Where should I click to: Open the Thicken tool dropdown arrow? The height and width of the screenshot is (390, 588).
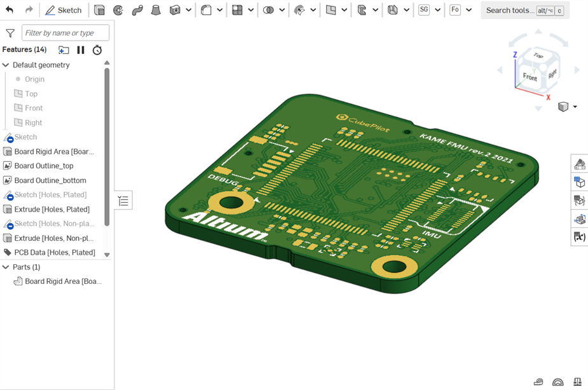(x=189, y=10)
